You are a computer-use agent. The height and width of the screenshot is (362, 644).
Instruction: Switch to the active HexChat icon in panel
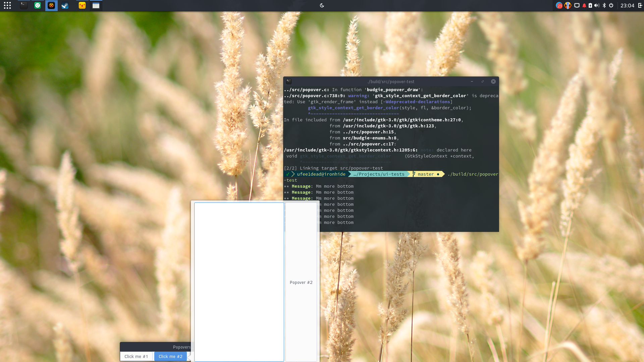coord(51,5)
